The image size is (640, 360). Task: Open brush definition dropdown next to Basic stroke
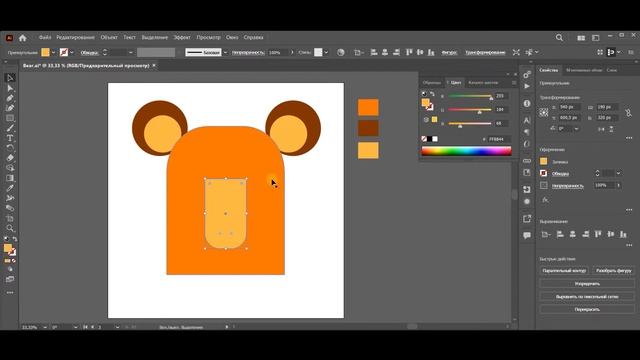point(225,52)
